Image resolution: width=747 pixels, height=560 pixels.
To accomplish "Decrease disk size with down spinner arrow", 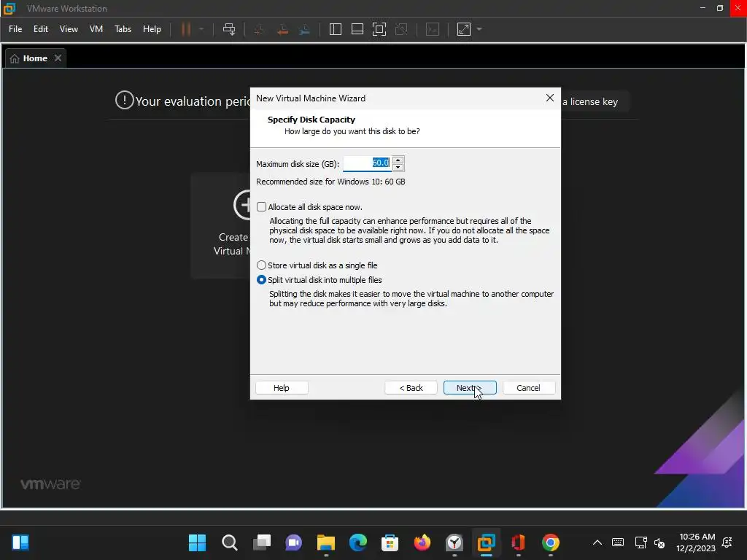I will (398, 167).
